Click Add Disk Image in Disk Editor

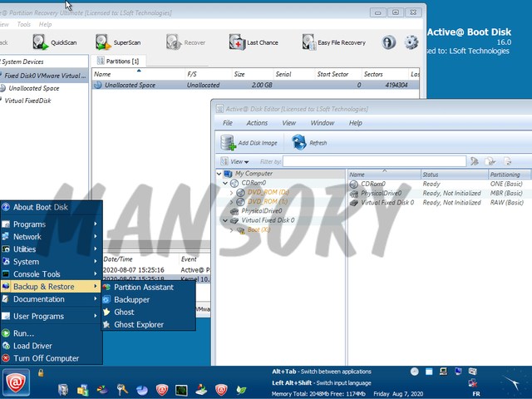(249, 143)
